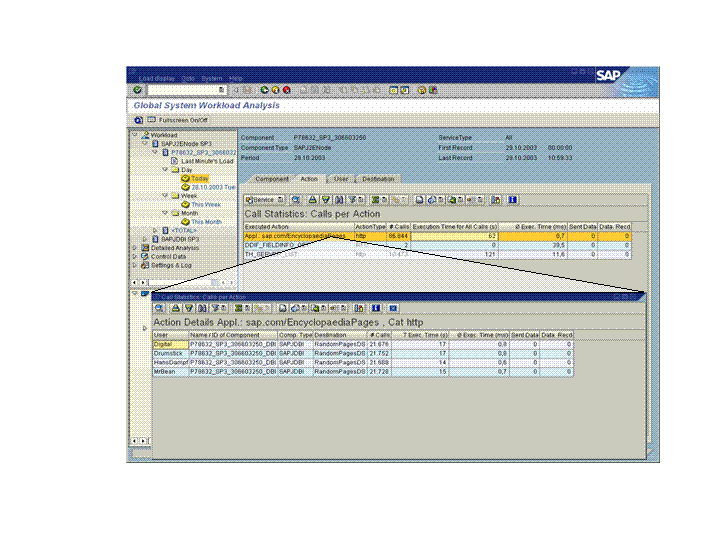This screenshot has width=720, height=540.
Task: Click the details magnifier icon in Action Details toolbar
Action: tap(161, 308)
